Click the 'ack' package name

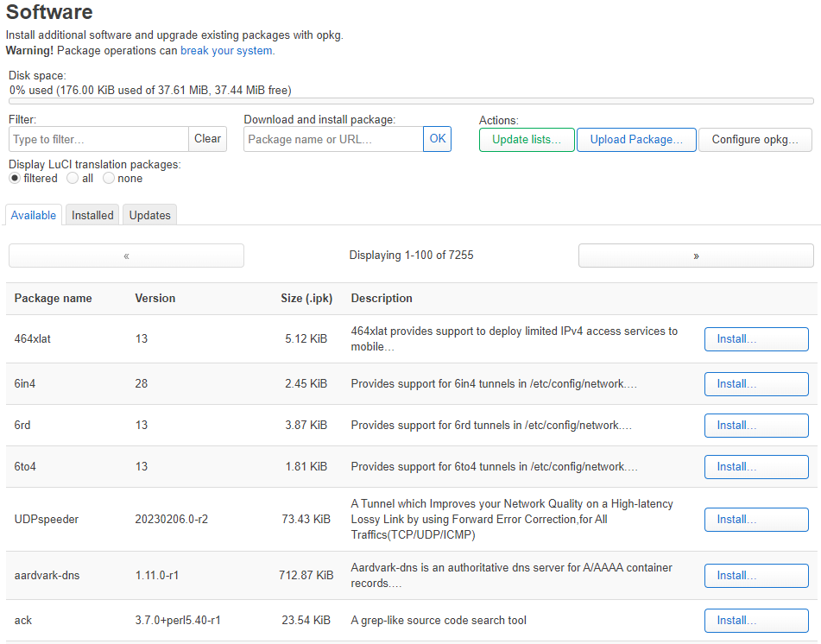tap(23, 621)
